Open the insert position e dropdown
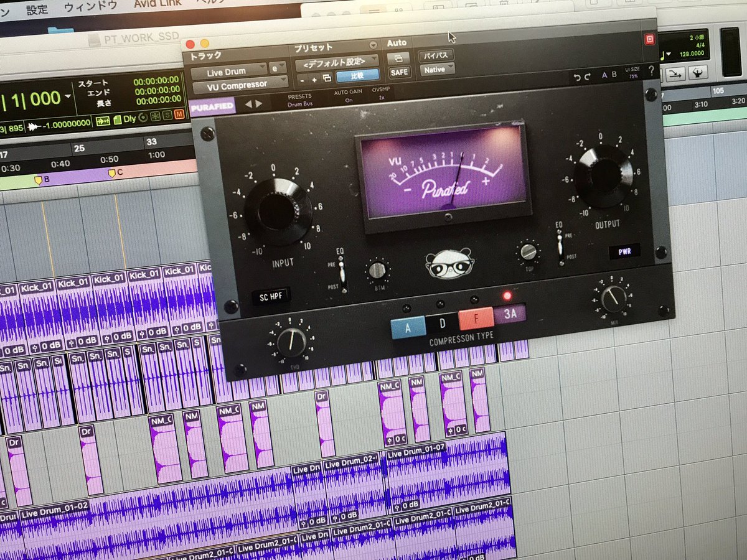Screen dimensions: 747x560 click(279, 68)
